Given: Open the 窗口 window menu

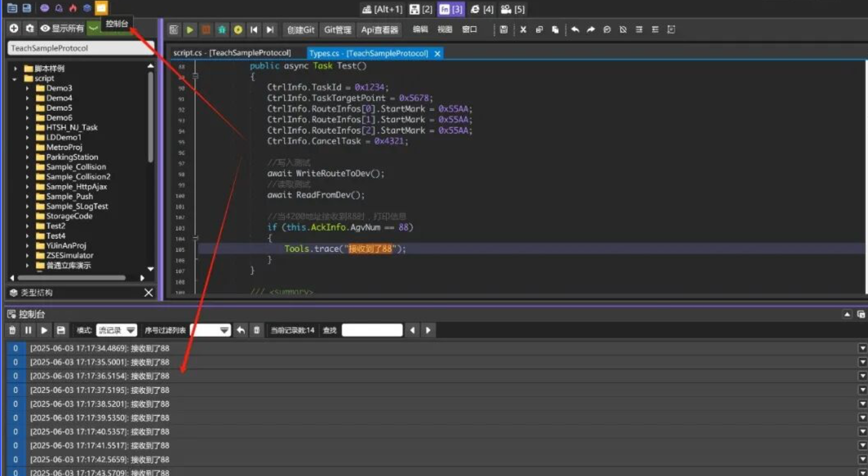Looking at the screenshot, I should 469,30.
